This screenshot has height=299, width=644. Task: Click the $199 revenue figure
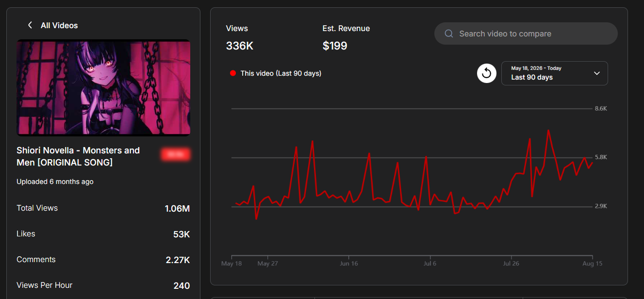click(x=335, y=46)
